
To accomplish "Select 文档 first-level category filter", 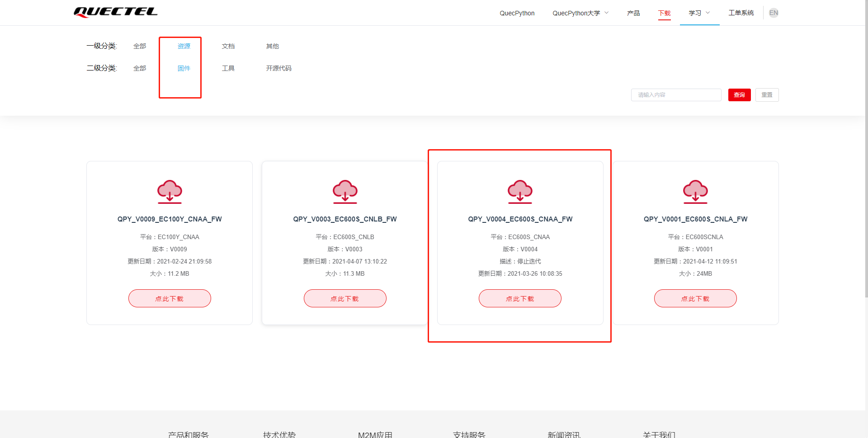I will point(228,46).
